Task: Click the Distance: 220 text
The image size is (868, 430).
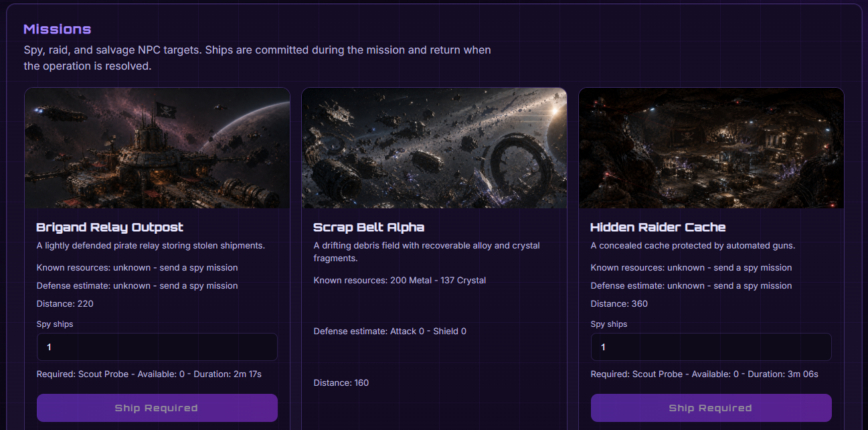Action: pos(65,303)
